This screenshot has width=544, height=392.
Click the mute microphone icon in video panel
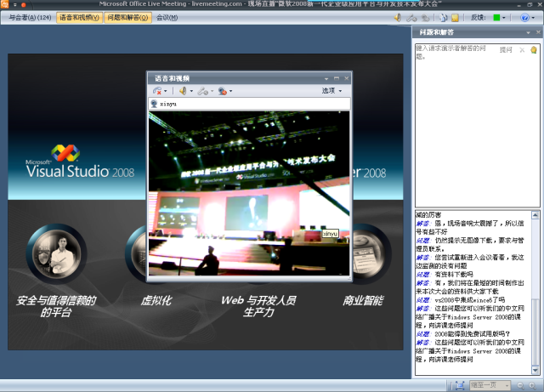[159, 90]
